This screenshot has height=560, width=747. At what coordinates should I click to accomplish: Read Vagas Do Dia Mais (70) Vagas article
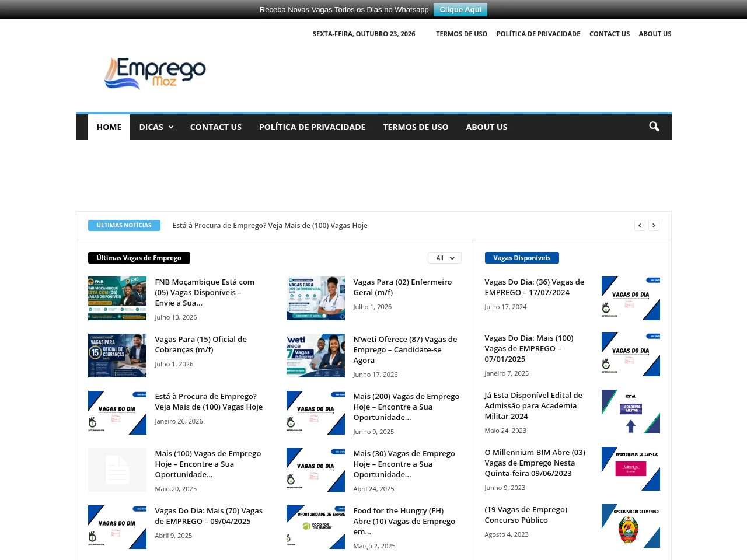208,516
